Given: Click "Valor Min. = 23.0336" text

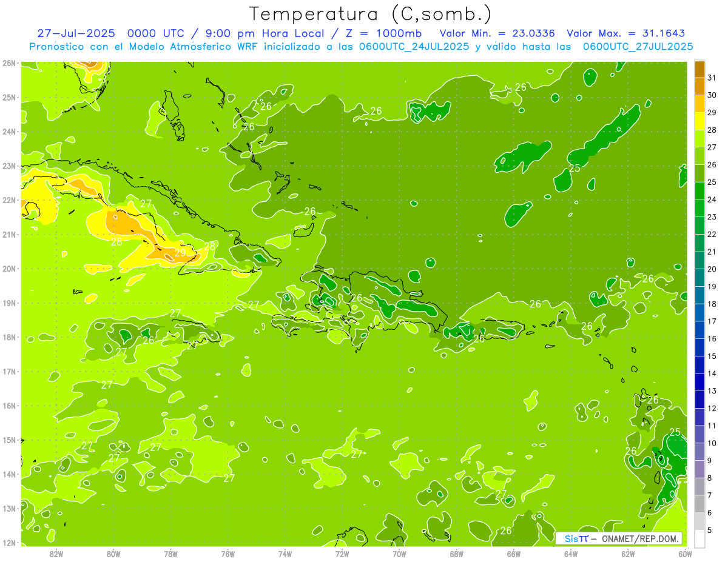Looking at the screenshot, I should coord(497,33).
